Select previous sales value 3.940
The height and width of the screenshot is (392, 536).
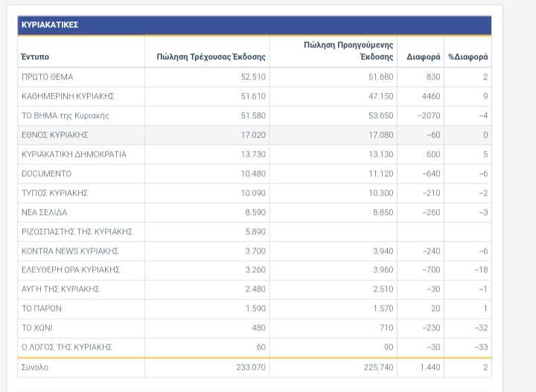click(x=383, y=251)
